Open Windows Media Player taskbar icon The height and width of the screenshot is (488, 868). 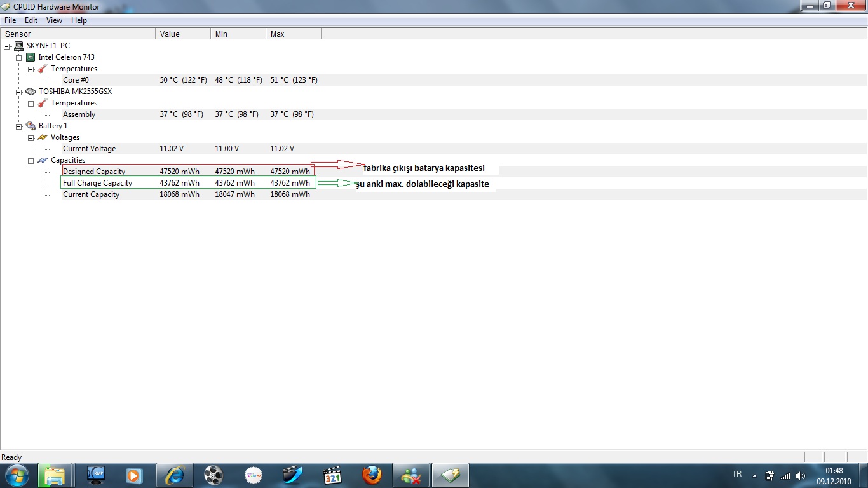coord(133,475)
